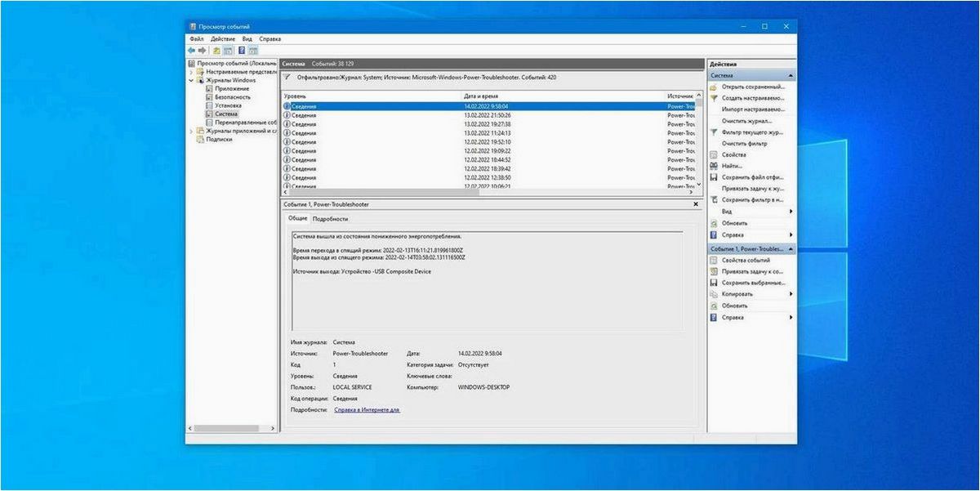
Task: Click the icon next to Свойства событий
Action: (714, 260)
